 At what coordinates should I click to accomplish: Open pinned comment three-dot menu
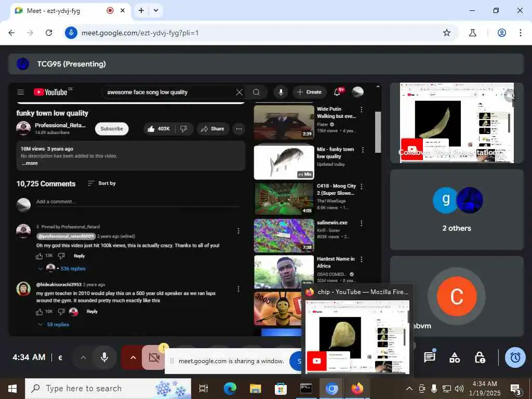[x=238, y=231]
